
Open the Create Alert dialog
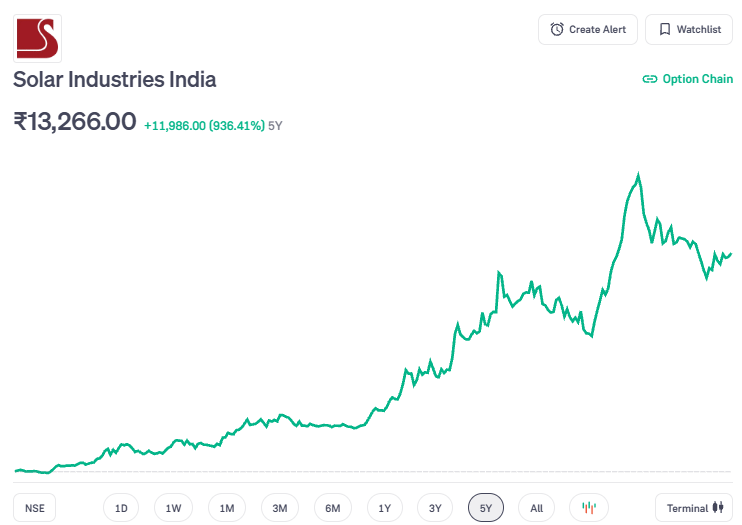[x=587, y=29]
